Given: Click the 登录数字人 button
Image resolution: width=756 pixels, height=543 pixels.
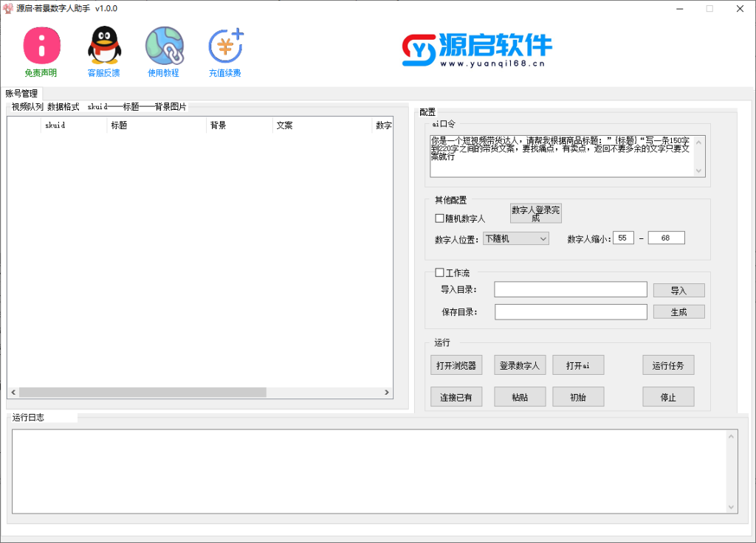Looking at the screenshot, I should point(520,365).
